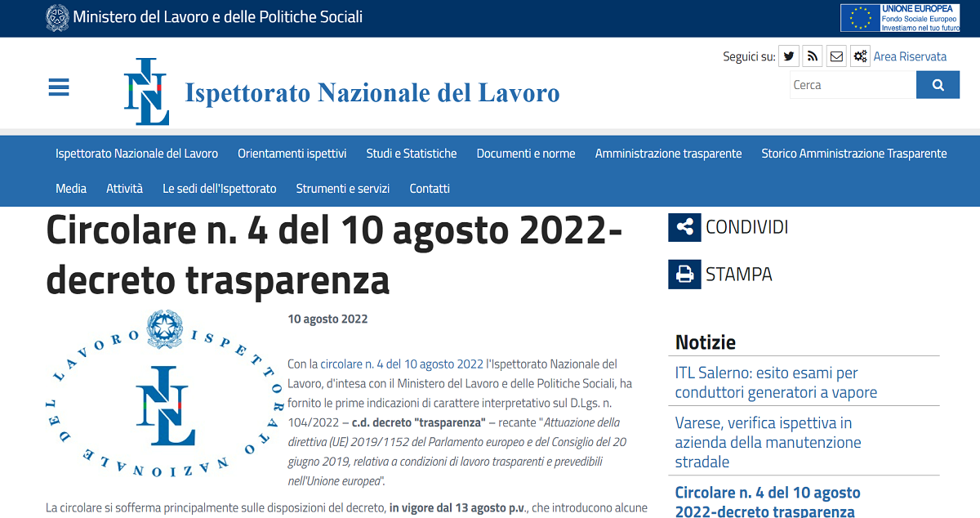Click the Unione Europea flag banner
980x518 pixels.
[901, 18]
